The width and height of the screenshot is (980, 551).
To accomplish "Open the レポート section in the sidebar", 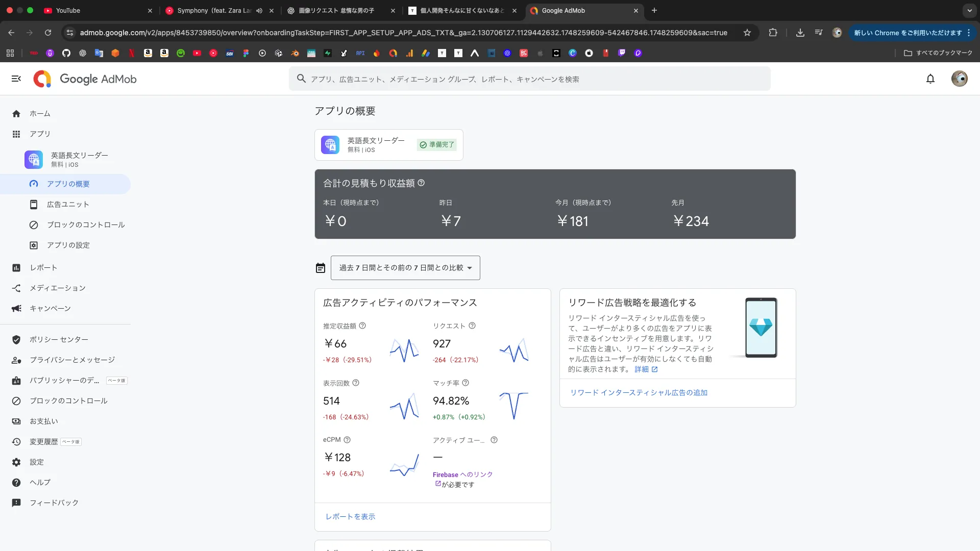I will [x=43, y=267].
